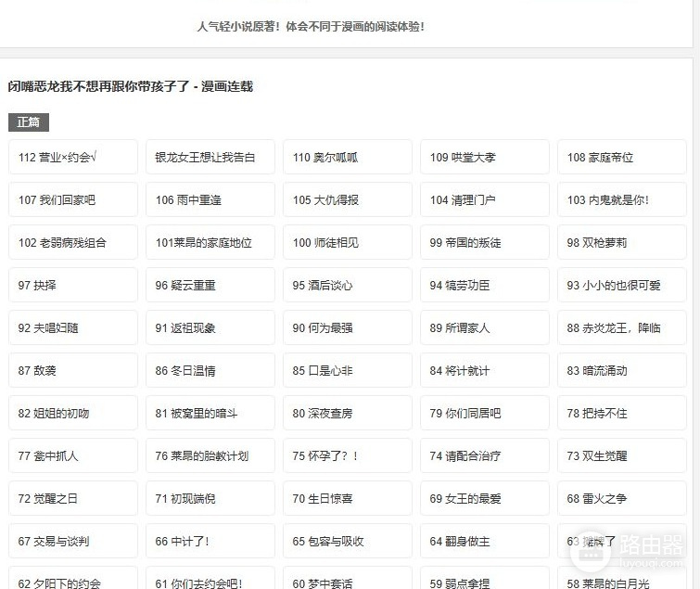Open chapter 84 将计就计
The height and width of the screenshot is (589, 700).
[485, 370]
